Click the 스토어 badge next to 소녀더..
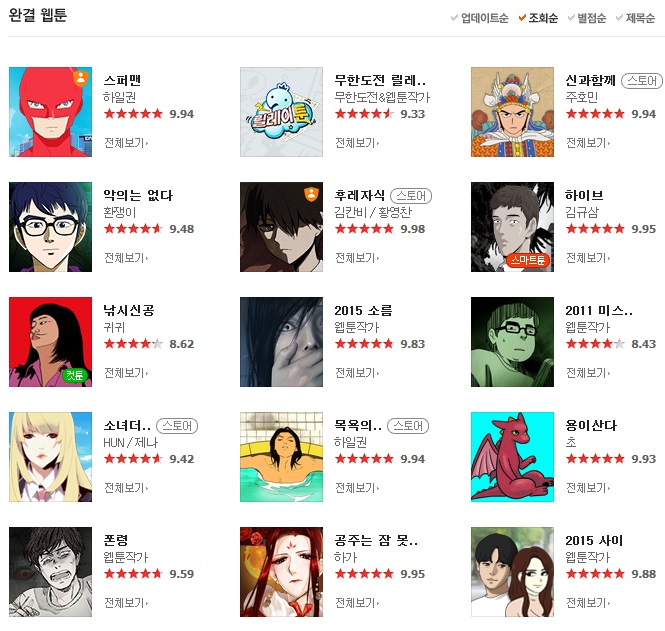The image size is (665, 631). pyautogui.click(x=177, y=426)
